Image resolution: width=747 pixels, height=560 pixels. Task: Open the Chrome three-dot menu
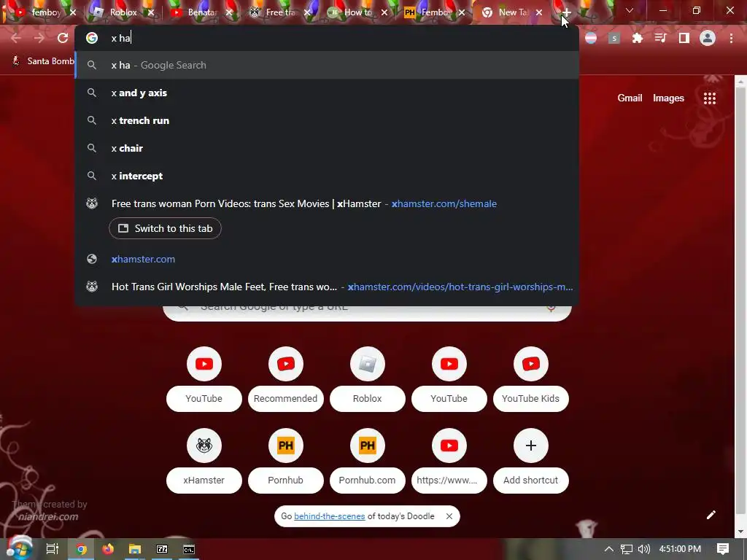(x=731, y=38)
